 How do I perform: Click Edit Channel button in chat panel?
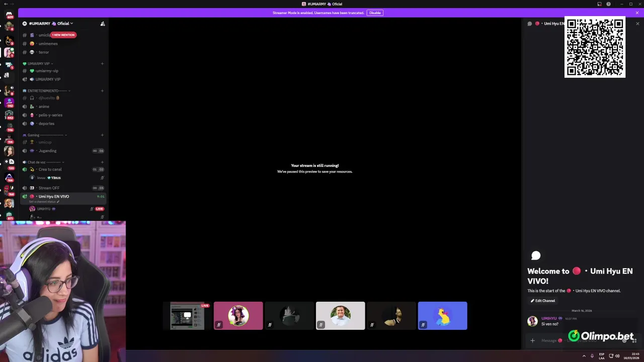pyautogui.click(x=543, y=301)
